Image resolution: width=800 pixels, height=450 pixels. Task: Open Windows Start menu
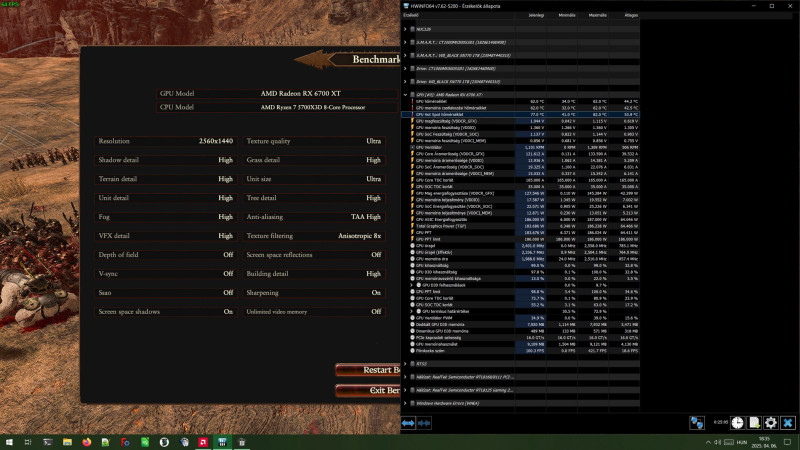pyautogui.click(x=9, y=442)
